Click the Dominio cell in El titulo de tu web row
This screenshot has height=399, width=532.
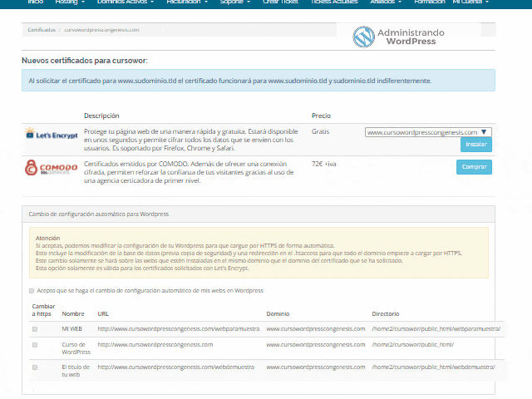[316, 367]
